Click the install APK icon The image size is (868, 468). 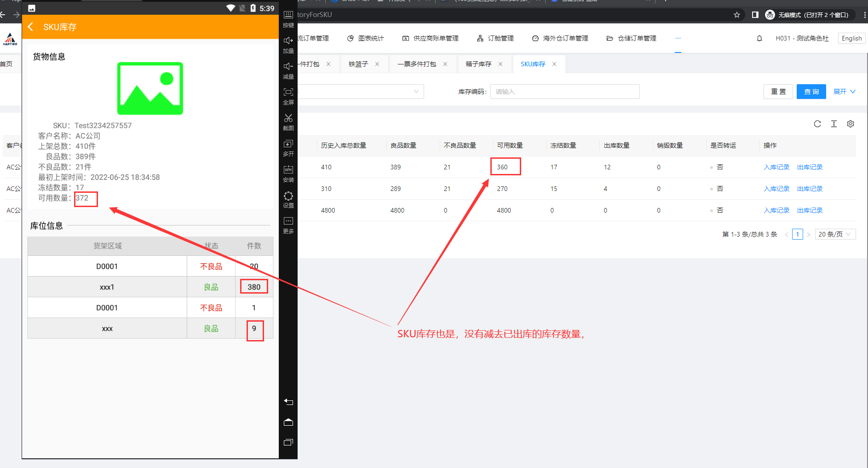(288, 170)
